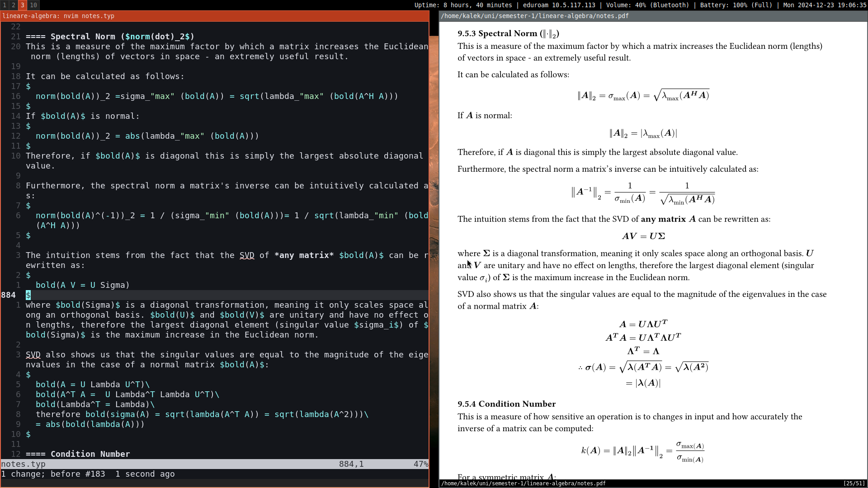868x488 pixels.
Task: Scroll the PDF panel scrollbar down
Action: 864,471
